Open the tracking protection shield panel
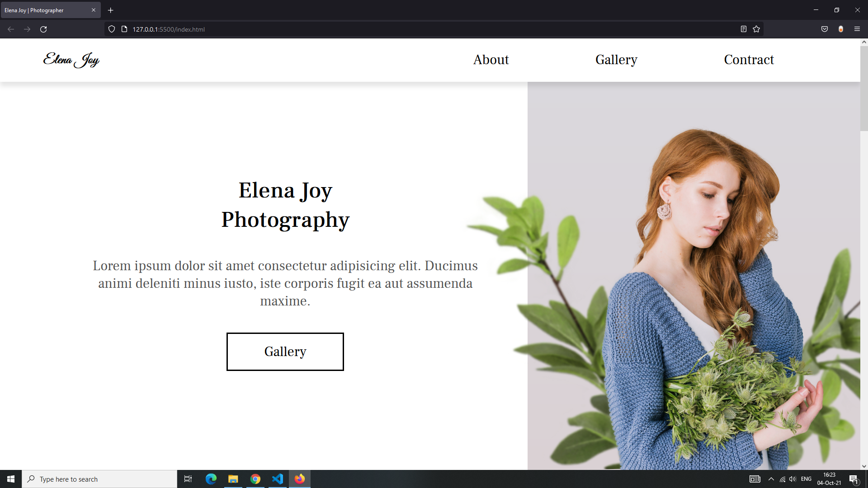 [112, 29]
